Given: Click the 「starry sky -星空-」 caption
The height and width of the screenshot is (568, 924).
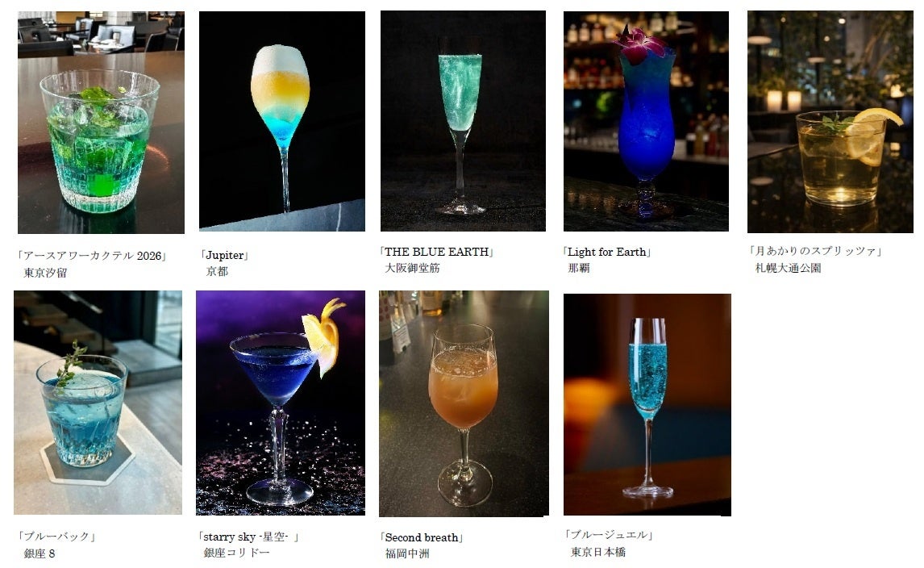Looking at the screenshot, I should 248,537.
